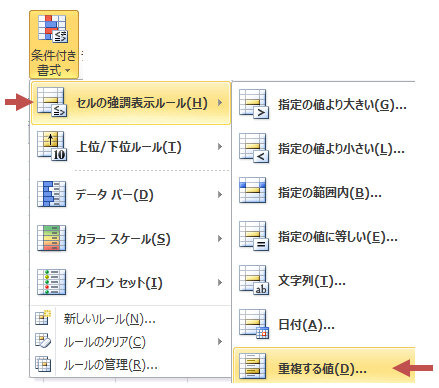
Task: Click the 上位/下位ルール top-10 icon
Action: pos(52,146)
